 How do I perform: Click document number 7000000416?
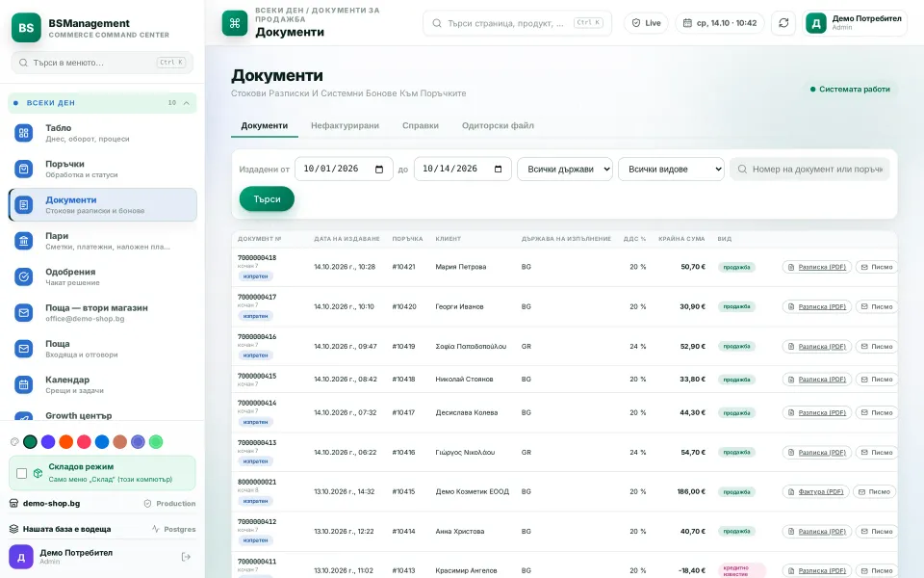(x=257, y=337)
